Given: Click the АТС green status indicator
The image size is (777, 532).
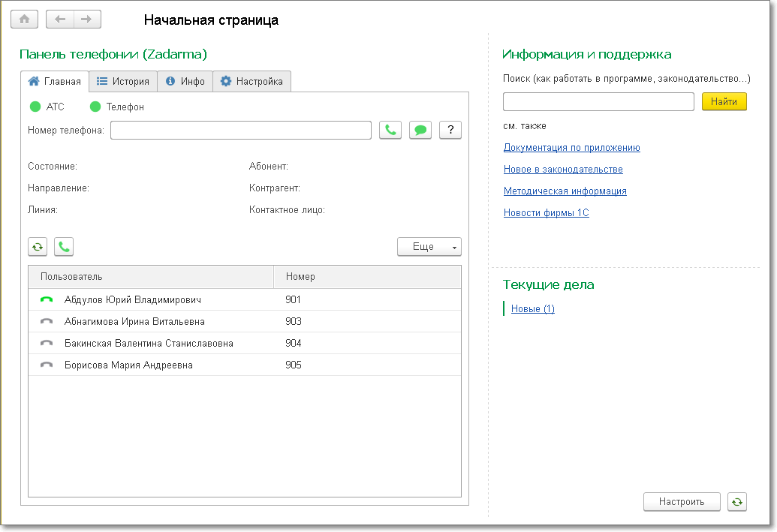Looking at the screenshot, I should pos(35,107).
